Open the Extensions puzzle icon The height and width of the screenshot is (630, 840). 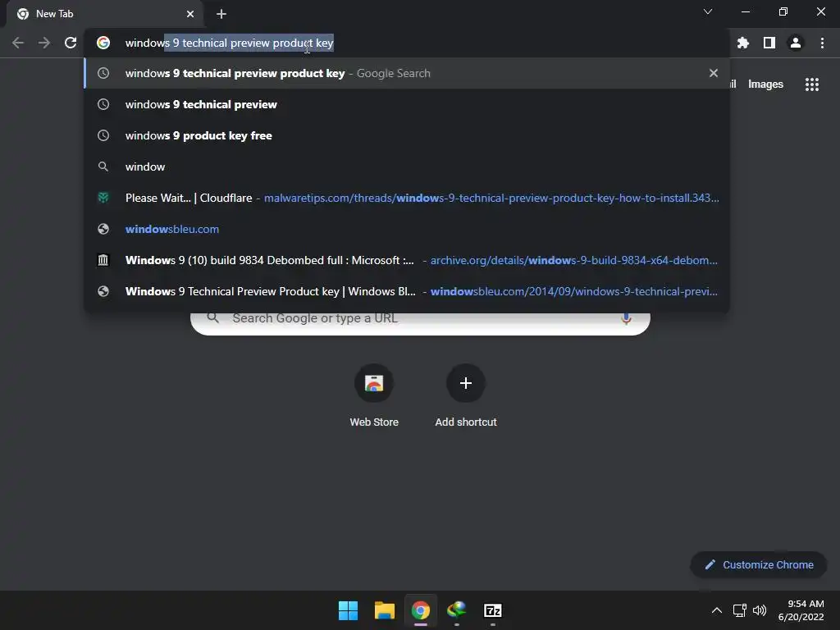743,43
